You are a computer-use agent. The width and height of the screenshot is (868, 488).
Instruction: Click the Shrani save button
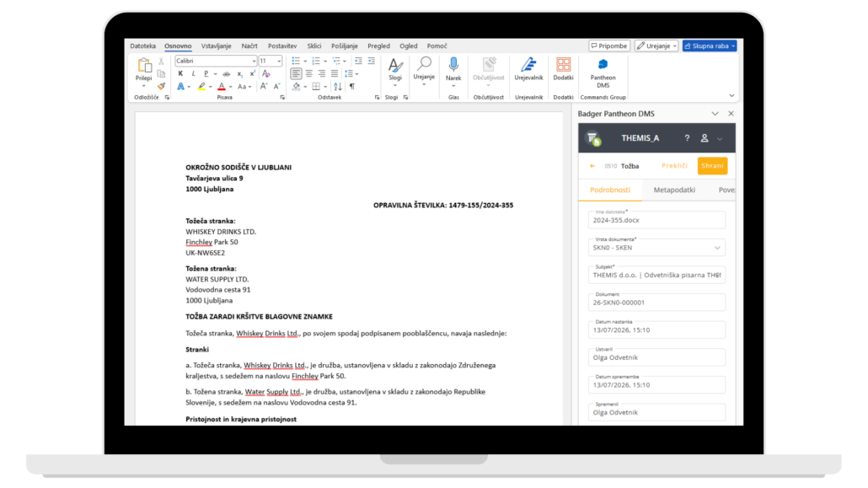[712, 166]
